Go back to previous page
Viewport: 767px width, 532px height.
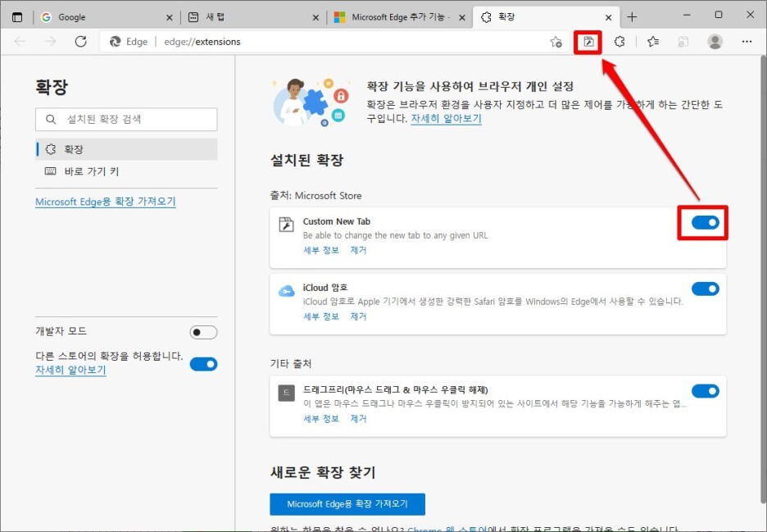[20, 42]
